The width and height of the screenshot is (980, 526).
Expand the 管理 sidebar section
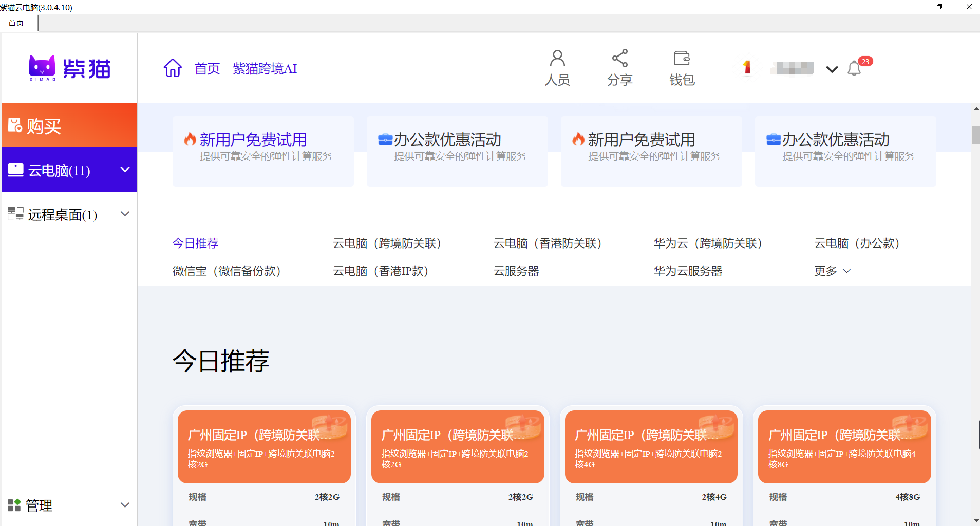pyautogui.click(x=125, y=505)
